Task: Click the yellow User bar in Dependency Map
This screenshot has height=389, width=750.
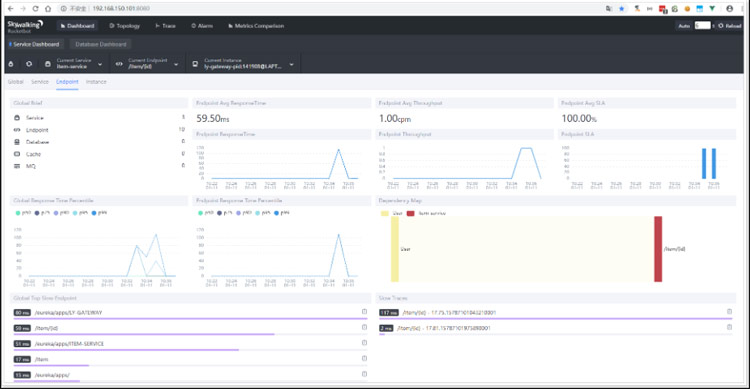Action: tap(395, 249)
